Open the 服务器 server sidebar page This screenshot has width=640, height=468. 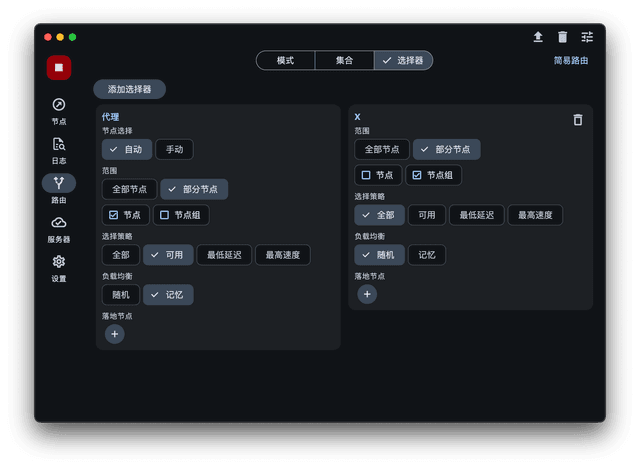click(x=59, y=229)
